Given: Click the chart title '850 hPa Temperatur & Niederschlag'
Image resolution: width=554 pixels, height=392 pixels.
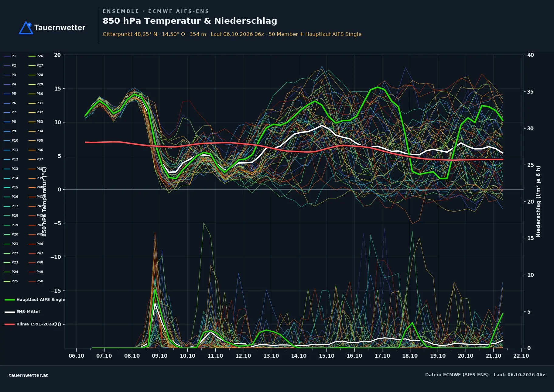Looking at the screenshot, I should [x=190, y=21].
